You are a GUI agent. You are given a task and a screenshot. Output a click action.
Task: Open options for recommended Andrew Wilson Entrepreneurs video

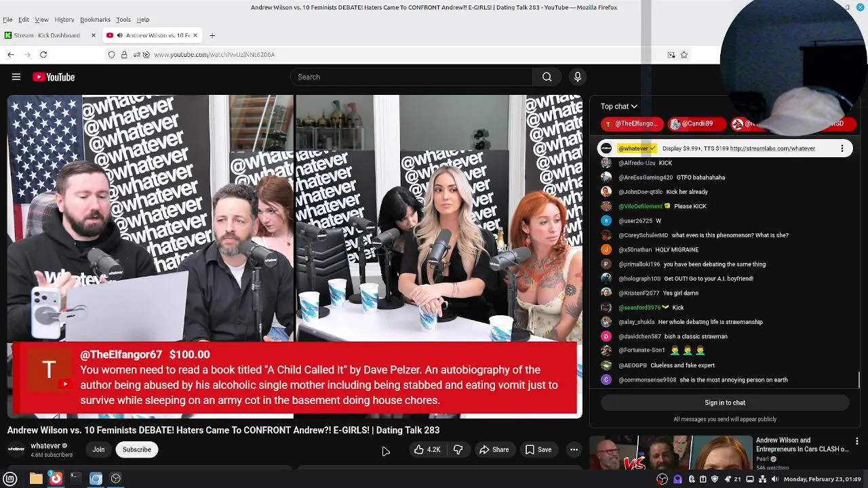(x=857, y=441)
